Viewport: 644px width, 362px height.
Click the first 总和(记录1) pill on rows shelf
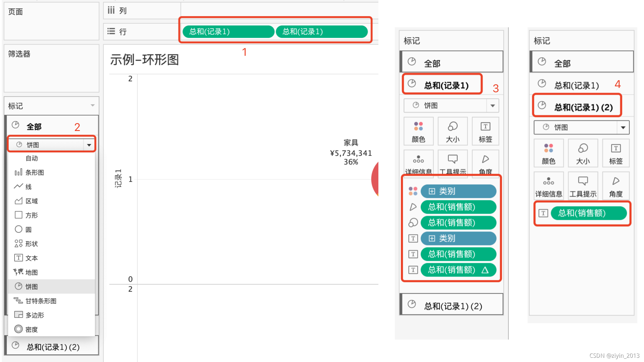(228, 32)
